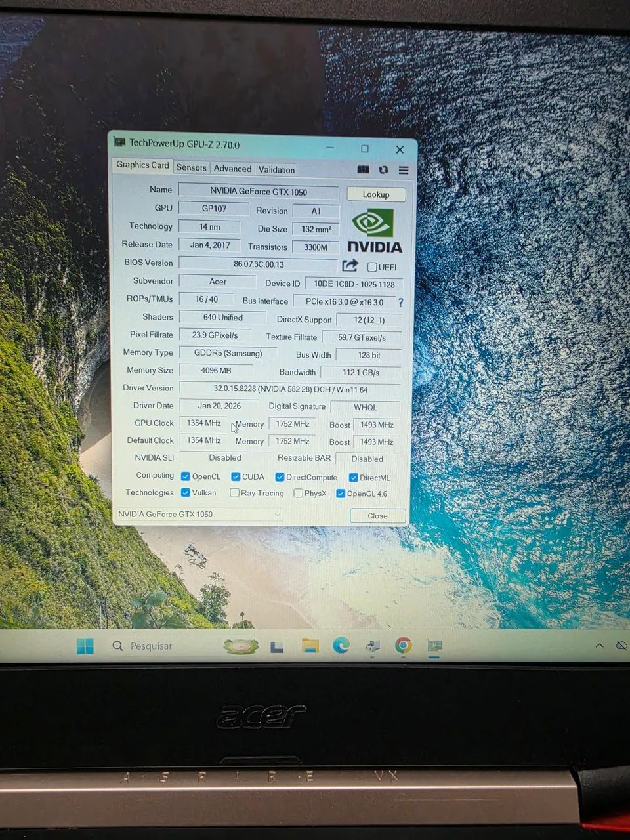
Task: Click the Driver Date value Jan 20, 2026
Action: pyautogui.click(x=219, y=406)
